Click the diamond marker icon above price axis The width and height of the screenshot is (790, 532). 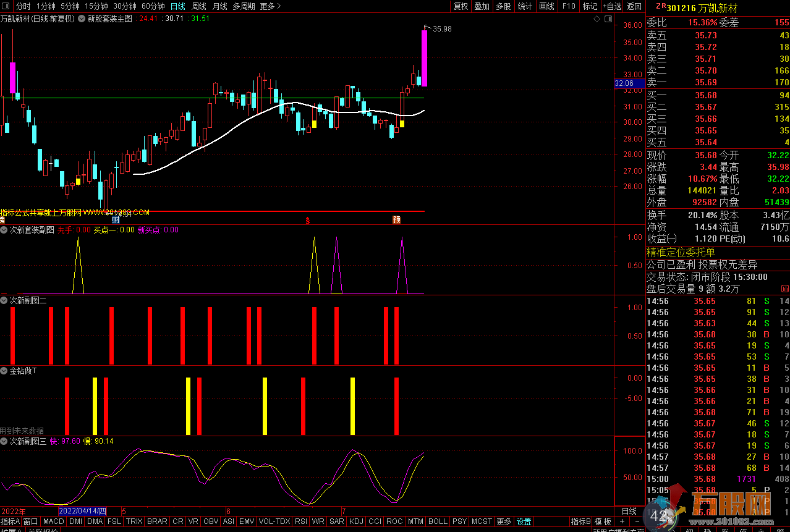(597, 19)
